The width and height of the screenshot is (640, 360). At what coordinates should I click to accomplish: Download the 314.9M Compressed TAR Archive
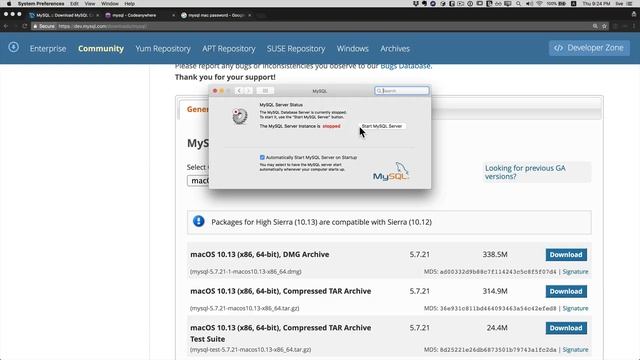point(566,291)
